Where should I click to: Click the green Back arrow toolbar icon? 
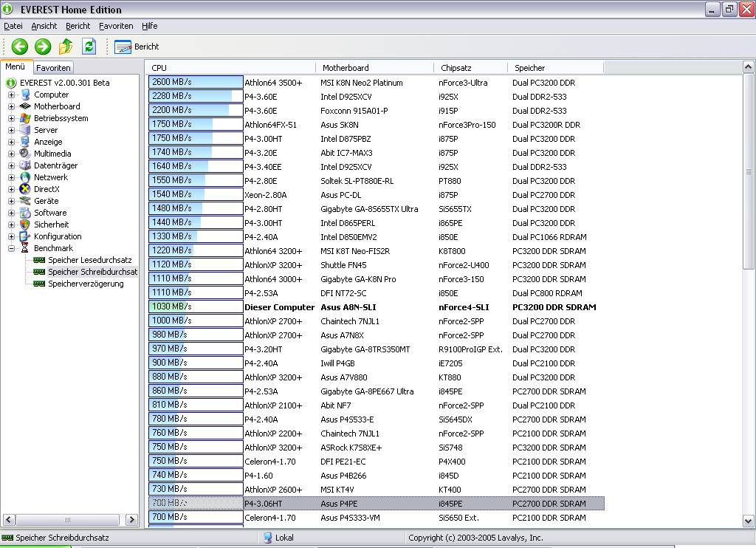coord(20,47)
